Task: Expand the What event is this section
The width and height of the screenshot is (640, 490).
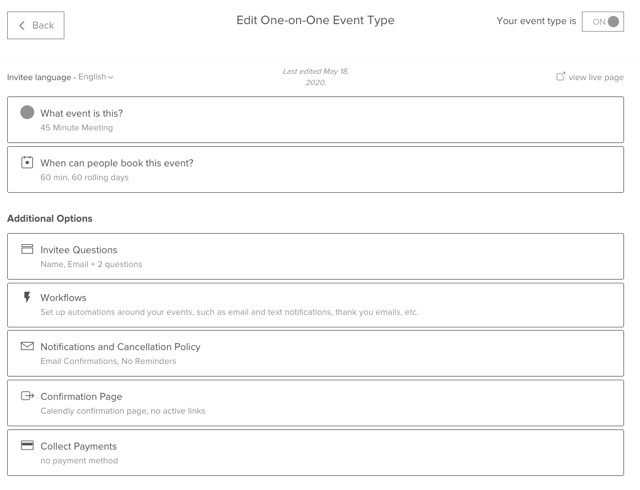Action: pyautogui.click(x=315, y=120)
